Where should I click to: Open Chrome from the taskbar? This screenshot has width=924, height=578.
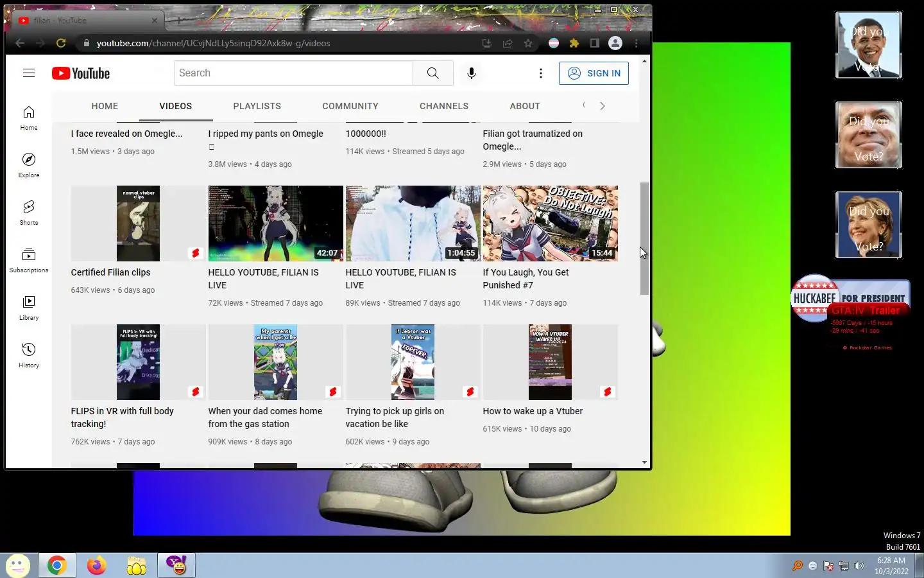pos(56,565)
